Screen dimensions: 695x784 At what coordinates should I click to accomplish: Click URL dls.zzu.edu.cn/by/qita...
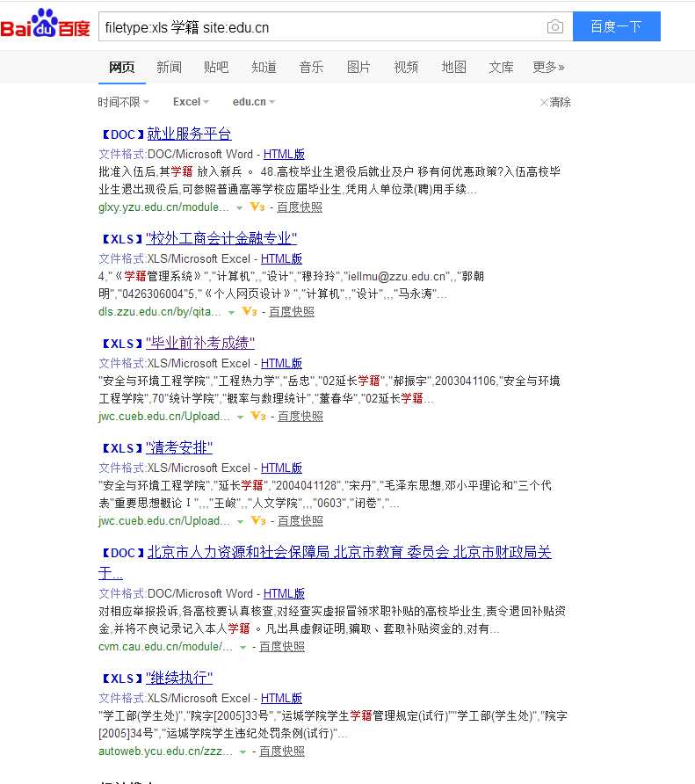[160, 311]
